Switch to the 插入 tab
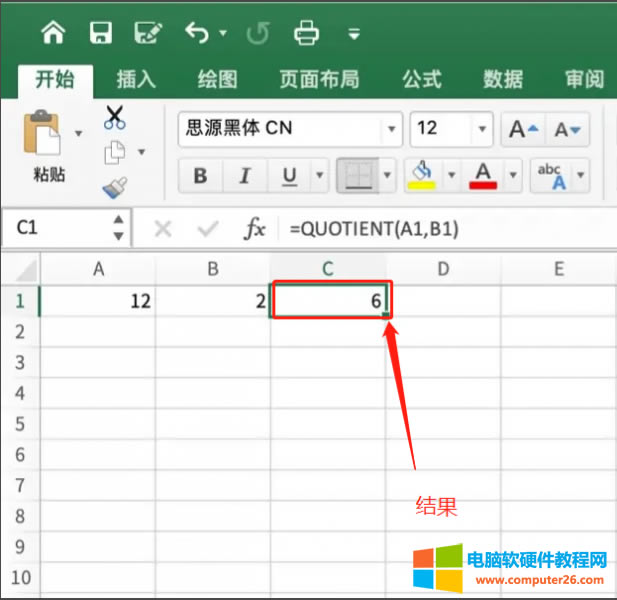The height and width of the screenshot is (600, 617). 136,79
